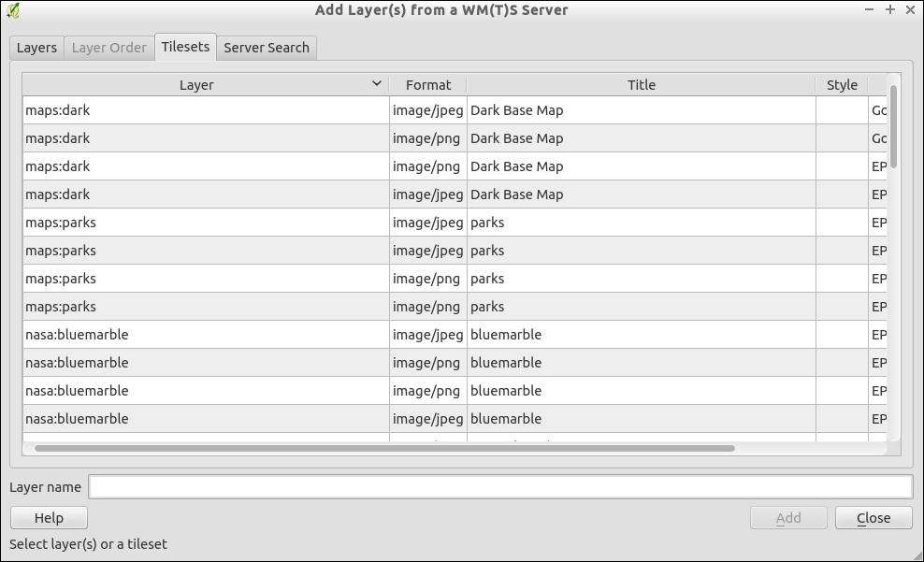Image resolution: width=924 pixels, height=562 pixels.
Task: Select the topmost maps:dark tileset row
Action: pyautogui.click(x=206, y=110)
